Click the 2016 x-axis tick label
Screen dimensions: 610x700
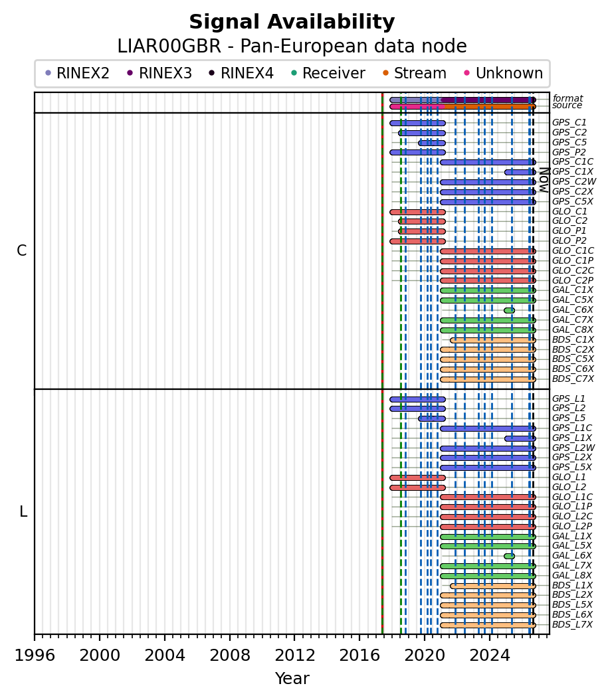pos(359,656)
